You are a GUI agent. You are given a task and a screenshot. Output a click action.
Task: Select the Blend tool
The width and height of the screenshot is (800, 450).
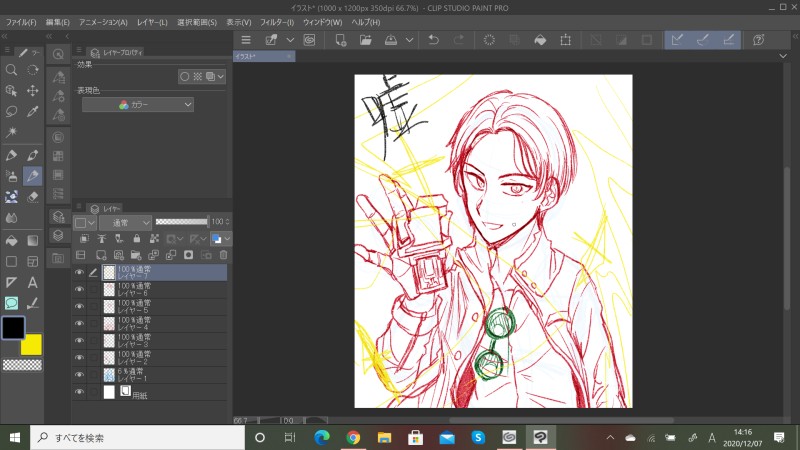(11, 218)
